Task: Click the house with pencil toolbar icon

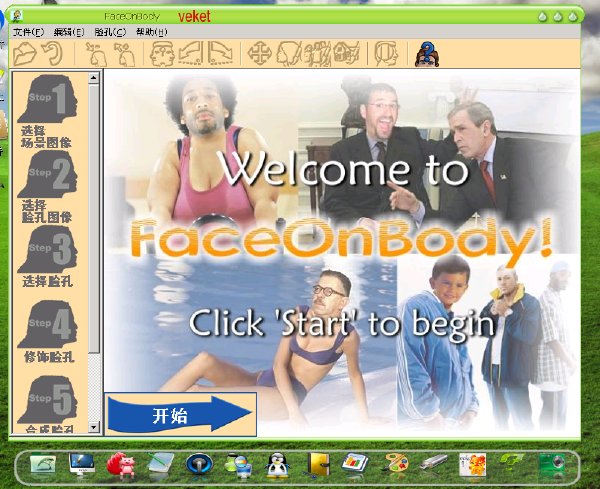Action: 346,54
